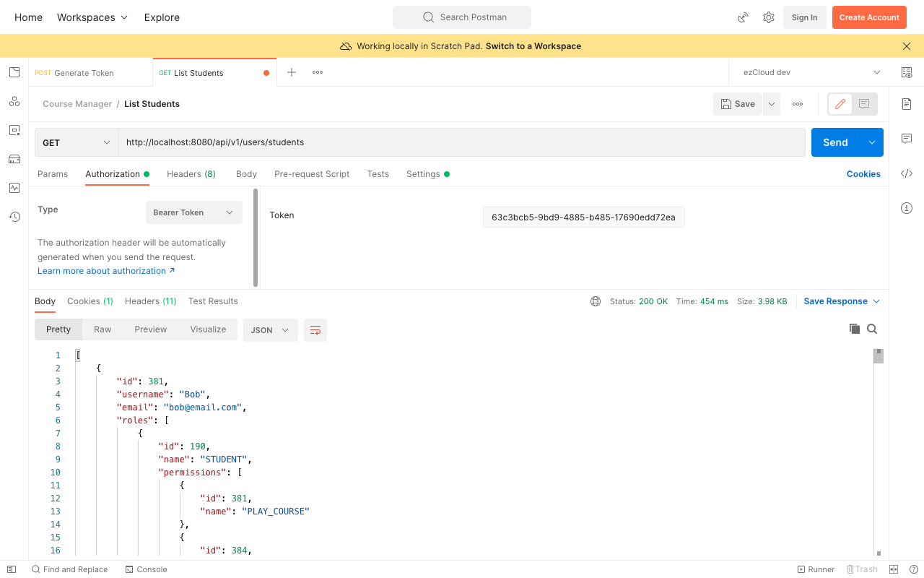Click the Cookies link

(863, 174)
